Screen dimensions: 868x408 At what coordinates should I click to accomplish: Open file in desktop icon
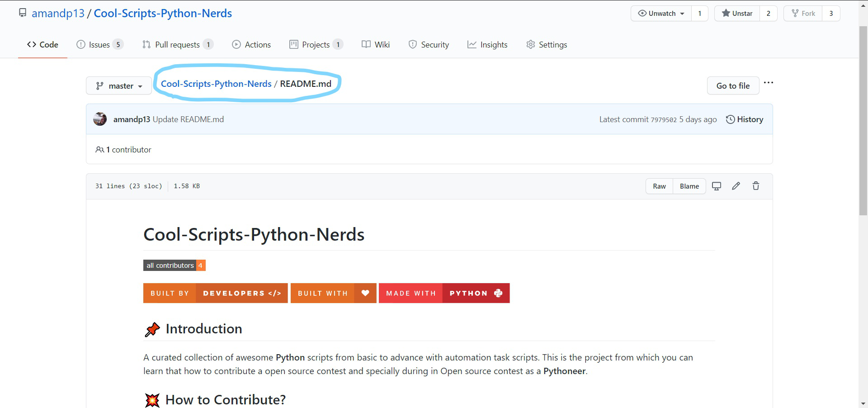tap(717, 186)
